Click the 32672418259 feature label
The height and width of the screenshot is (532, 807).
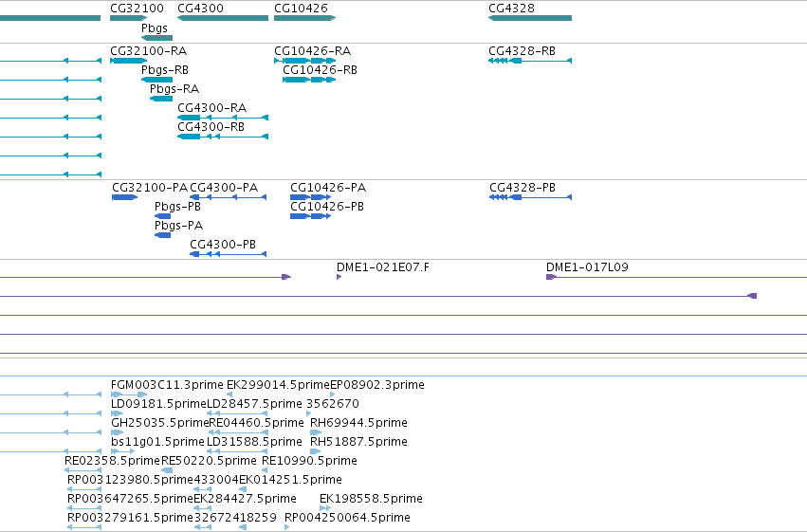click(x=235, y=518)
